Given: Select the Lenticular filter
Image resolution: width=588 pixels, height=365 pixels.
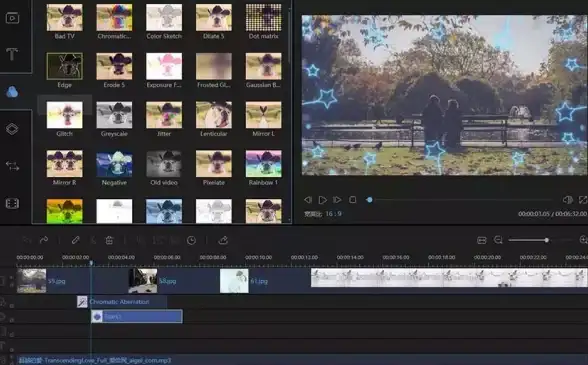Looking at the screenshot, I should [214, 115].
